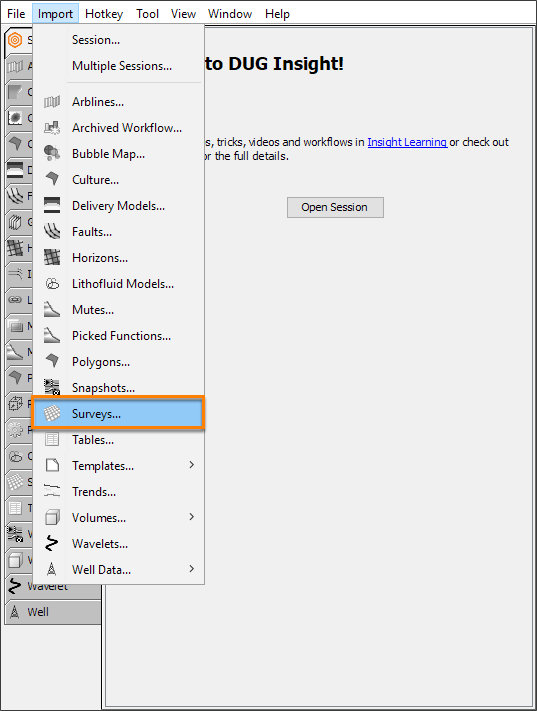Click the Tables icon in menu
Image resolution: width=537 pixels, height=711 pixels.
tap(52, 439)
